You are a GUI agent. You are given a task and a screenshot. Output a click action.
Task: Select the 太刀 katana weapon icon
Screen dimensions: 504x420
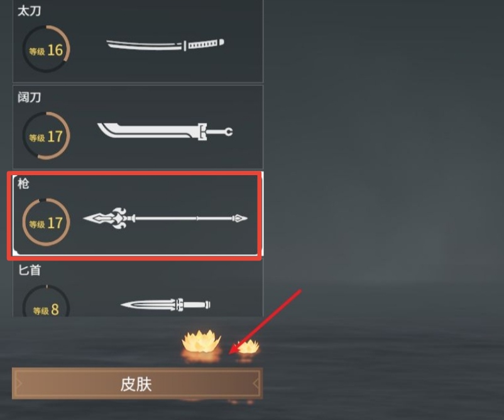tap(165, 45)
